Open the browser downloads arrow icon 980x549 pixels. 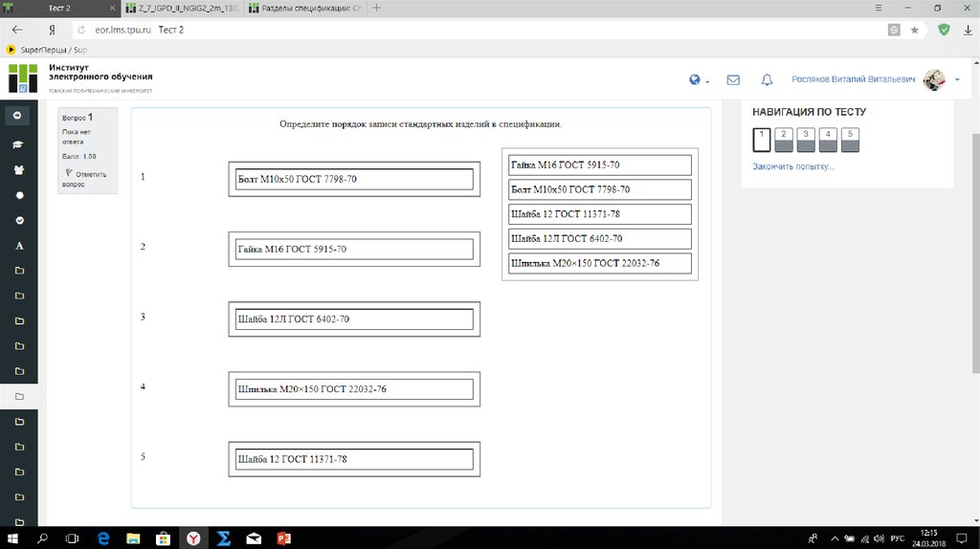[x=967, y=30]
